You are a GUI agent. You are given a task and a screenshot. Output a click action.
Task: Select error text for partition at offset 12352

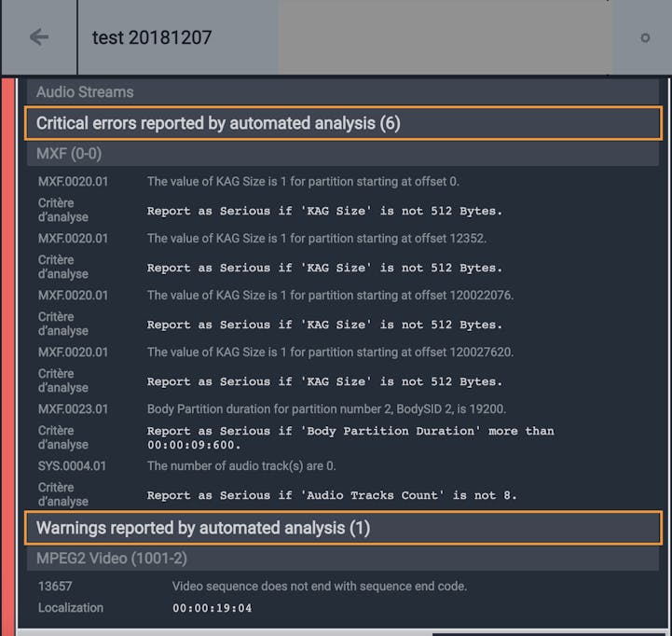pos(317,239)
